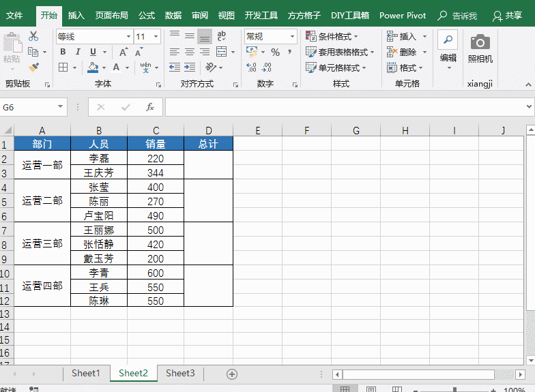Screen dimensions: 535x392
Task: Click the Fill Color paint bucket swatch
Action: click(x=93, y=67)
